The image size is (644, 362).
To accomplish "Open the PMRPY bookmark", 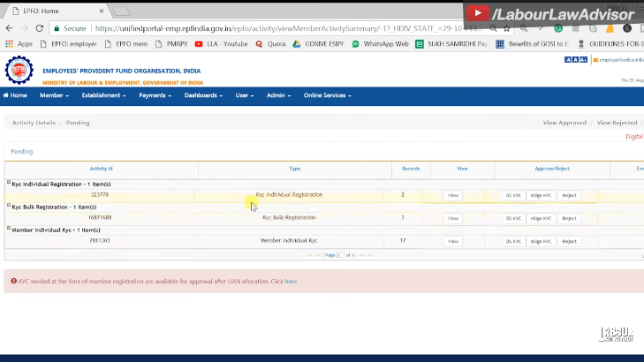I will tap(171, 43).
